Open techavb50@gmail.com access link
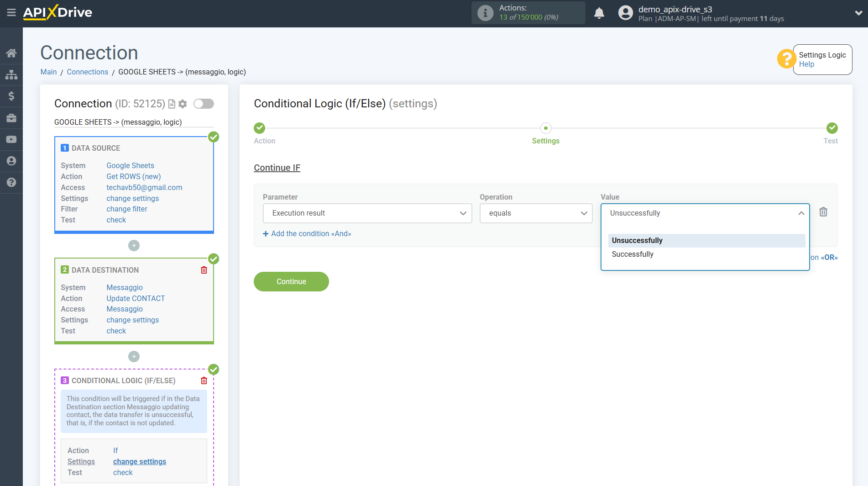 pyautogui.click(x=144, y=187)
